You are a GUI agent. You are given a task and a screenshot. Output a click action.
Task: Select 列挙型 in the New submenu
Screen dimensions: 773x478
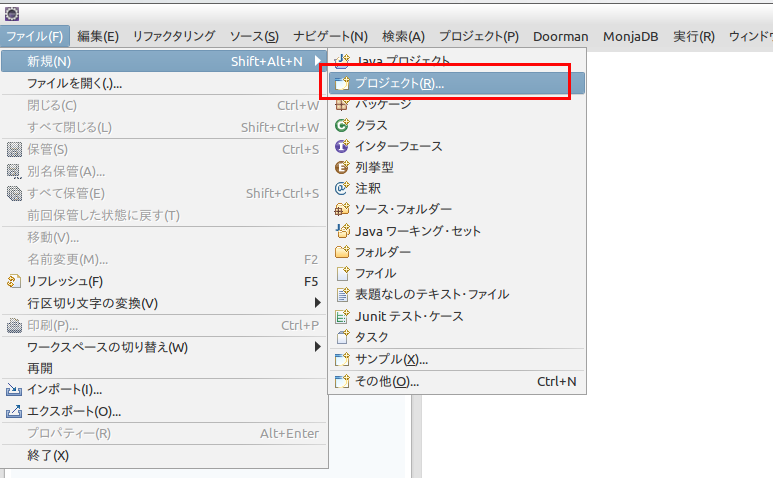(x=457, y=168)
